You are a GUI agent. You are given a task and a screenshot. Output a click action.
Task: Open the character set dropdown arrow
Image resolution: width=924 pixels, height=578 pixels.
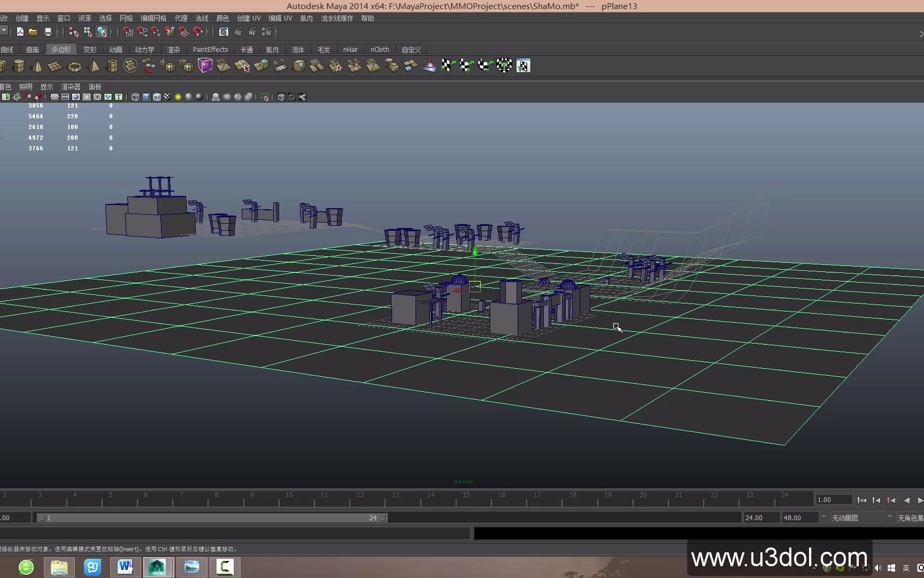click(x=890, y=518)
